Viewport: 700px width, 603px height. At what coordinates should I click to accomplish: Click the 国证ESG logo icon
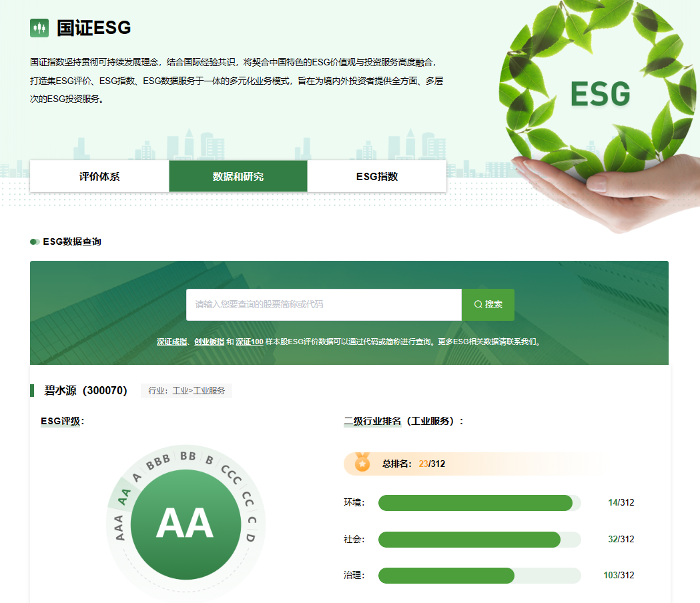(x=39, y=28)
